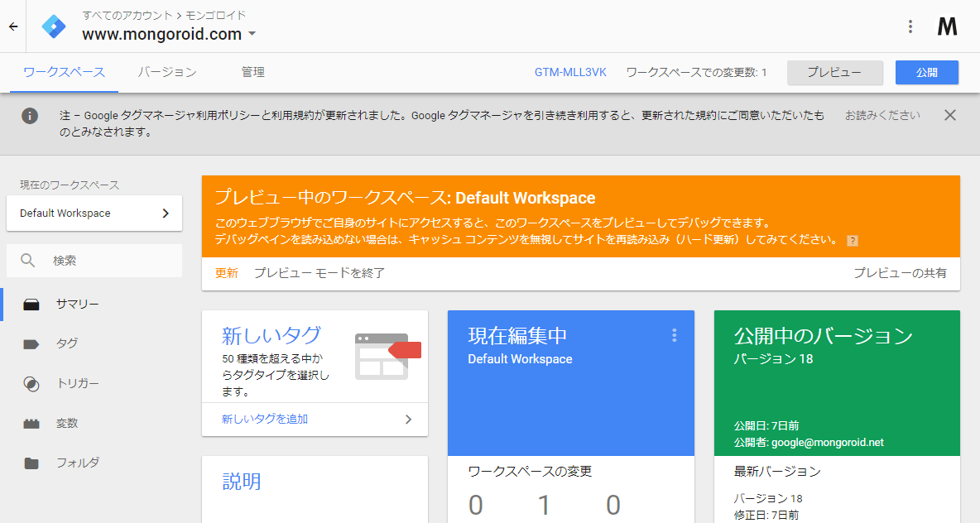Click バージョン 18 under 最新バージョン
Image resolution: width=980 pixels, height=523 pixels.
click(768, 499)
